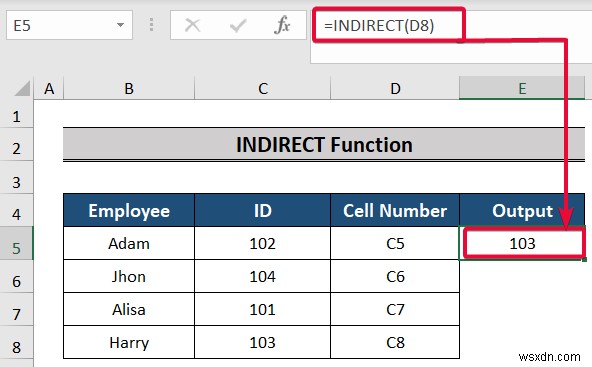Viewport: 592px width, 367px height.
Task: Click the Employee header cell
Action: click(129, 210)
